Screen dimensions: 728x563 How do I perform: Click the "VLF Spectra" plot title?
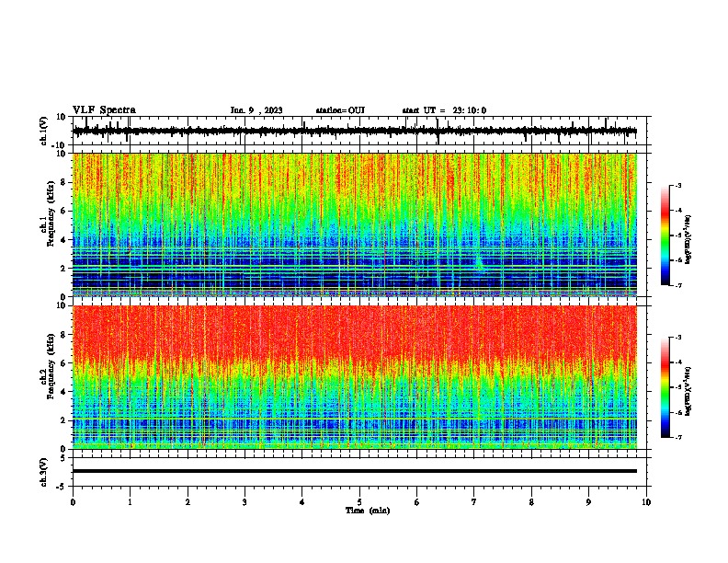pos(104,110)
